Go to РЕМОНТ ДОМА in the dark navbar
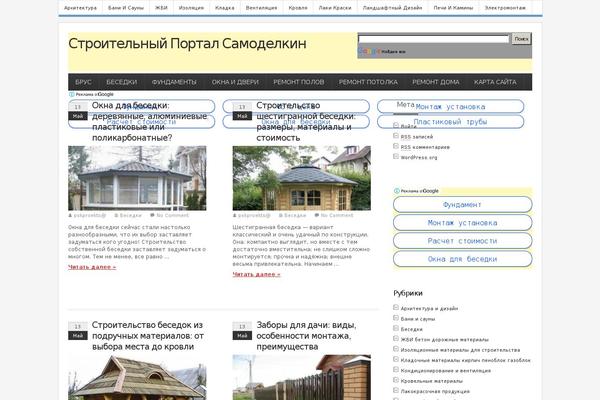The image size is (600, 400). coord(436,82)
